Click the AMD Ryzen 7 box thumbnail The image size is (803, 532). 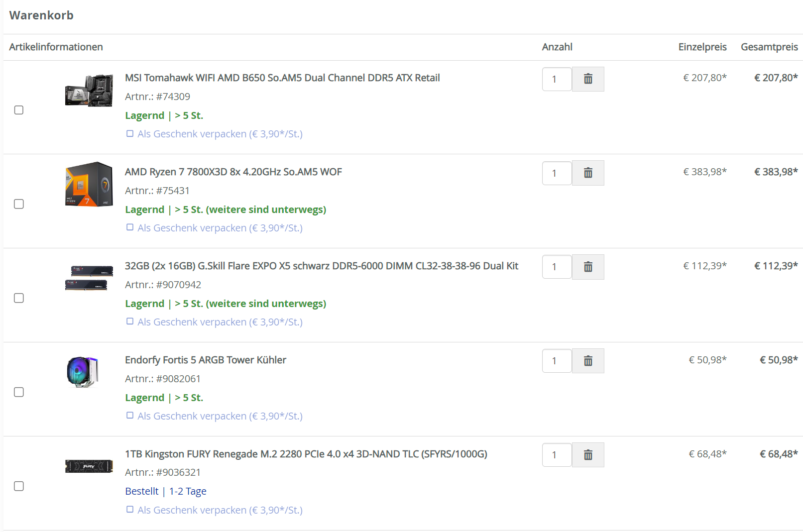click(89, 184)
